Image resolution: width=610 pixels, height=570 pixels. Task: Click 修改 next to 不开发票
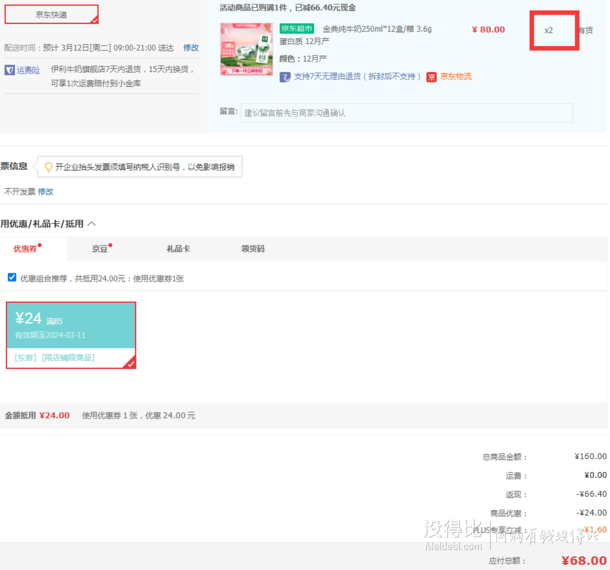[46, 191]
